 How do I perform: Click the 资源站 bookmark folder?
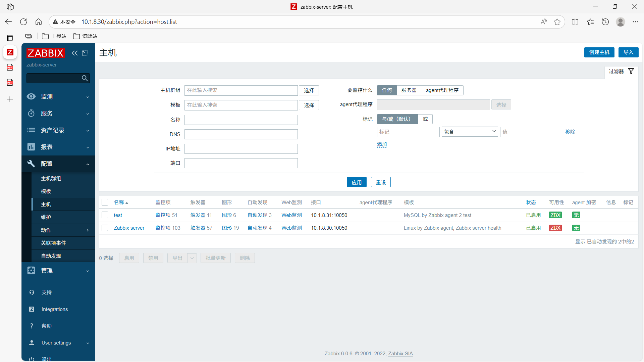pos(85,36)
